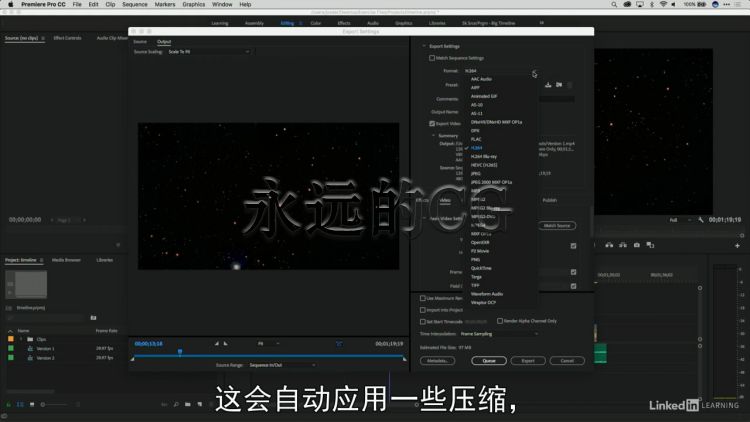
Task: Open the workspace overflow chevron menu
Action: [541, 22]
